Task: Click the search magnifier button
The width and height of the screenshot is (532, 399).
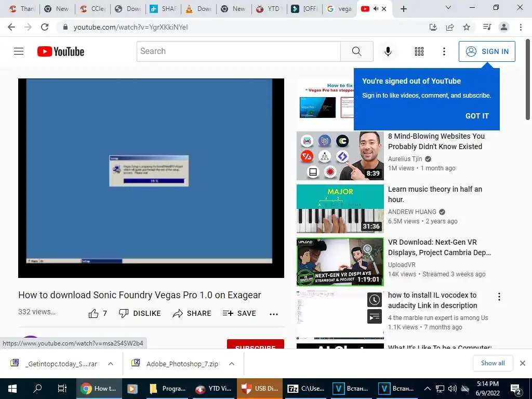Action: 356,51
